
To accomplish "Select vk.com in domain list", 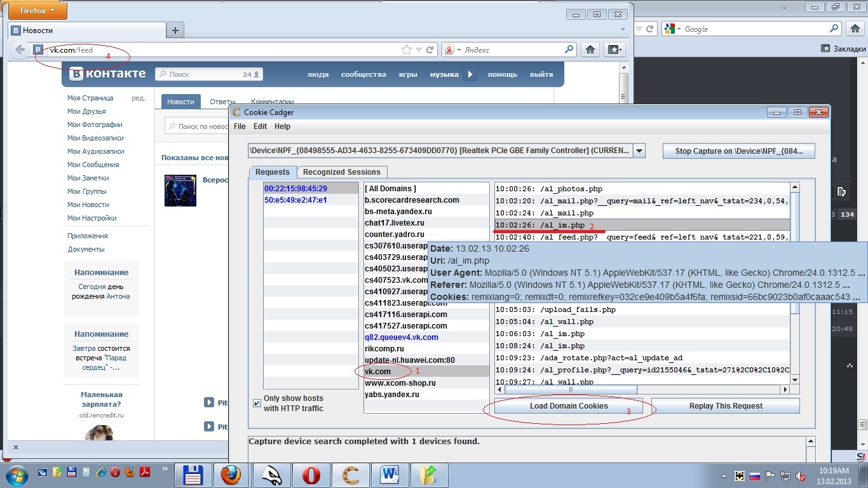I will [426, 372].
